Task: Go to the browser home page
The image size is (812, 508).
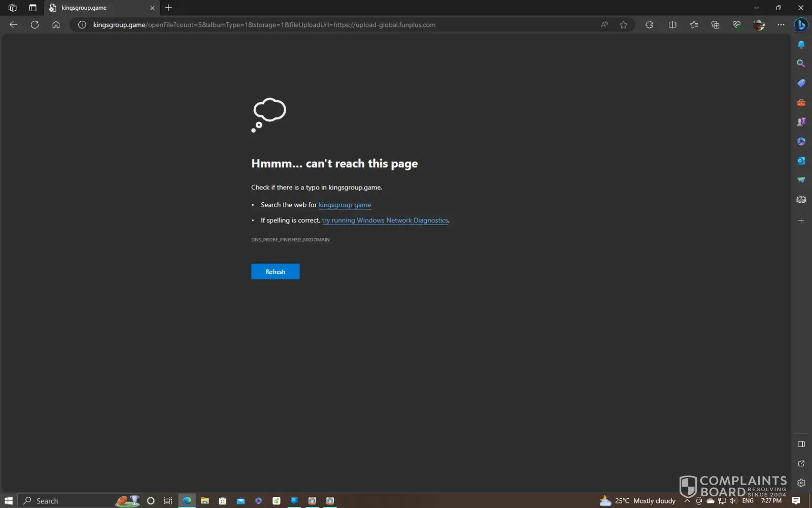Action: pos(56,24)
